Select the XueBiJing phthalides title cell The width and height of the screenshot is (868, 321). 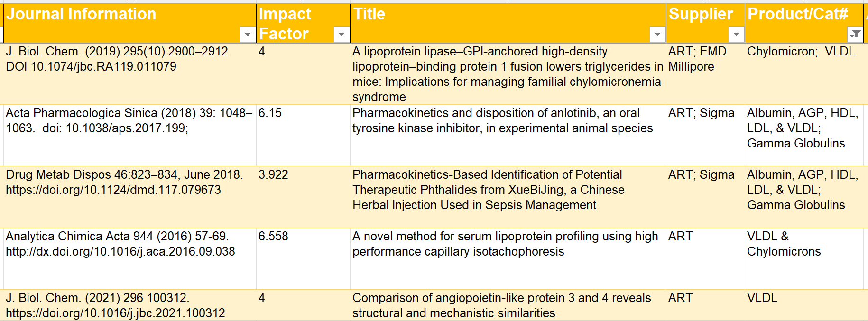489,190
